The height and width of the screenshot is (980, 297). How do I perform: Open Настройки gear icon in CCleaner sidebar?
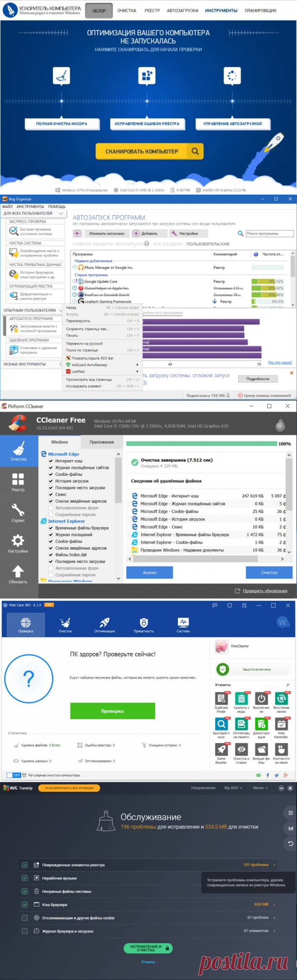(x=18, y=543)
